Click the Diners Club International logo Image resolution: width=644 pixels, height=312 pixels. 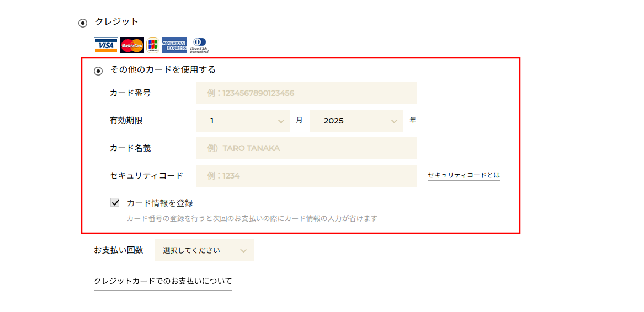(x=200, y=46)
